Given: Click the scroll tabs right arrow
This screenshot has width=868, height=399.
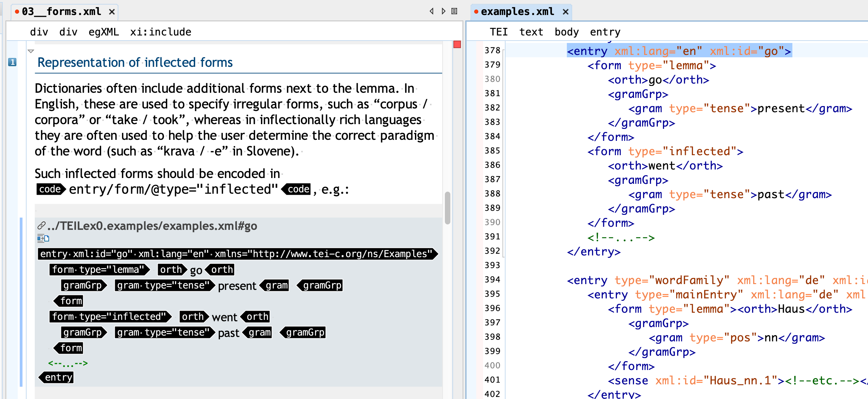Looking at the screenshot, I should 443,11.
